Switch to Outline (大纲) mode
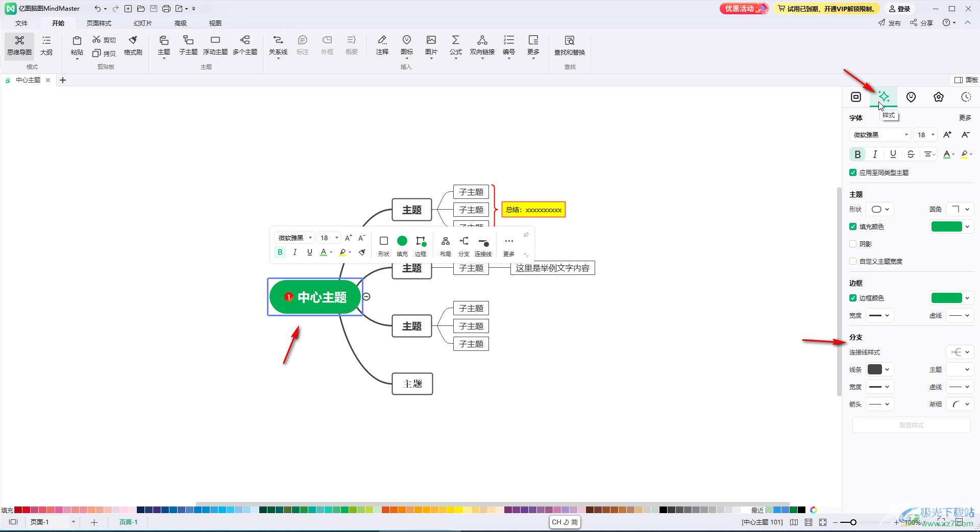Viewport: 980px width, 532px height. (x=46, y=45)
